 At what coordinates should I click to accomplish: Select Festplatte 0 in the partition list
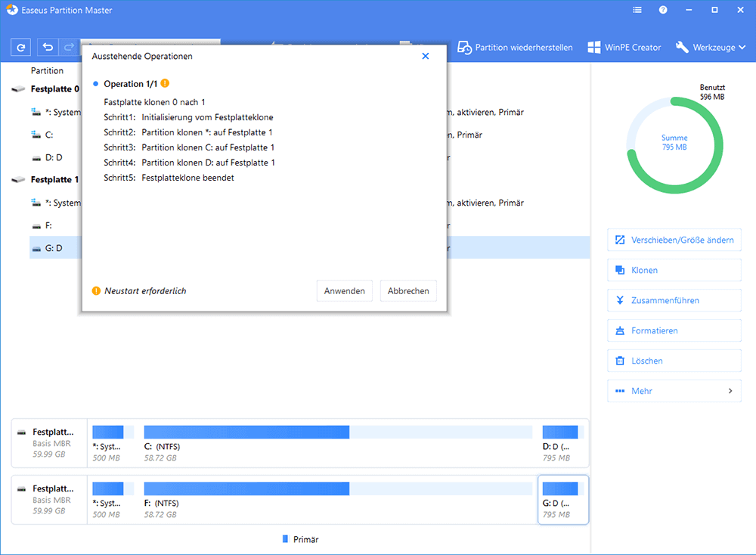(54, 89)
